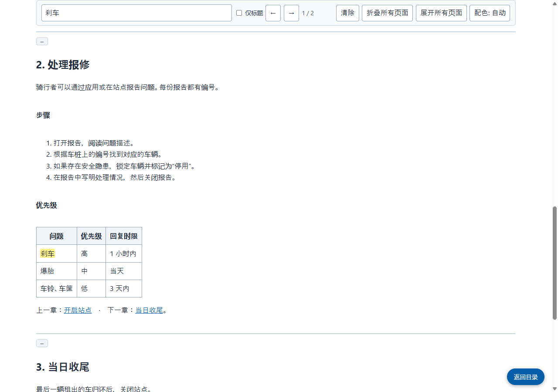
Task: Click the 返回目录 floating button
Action: tap(526, 377)
